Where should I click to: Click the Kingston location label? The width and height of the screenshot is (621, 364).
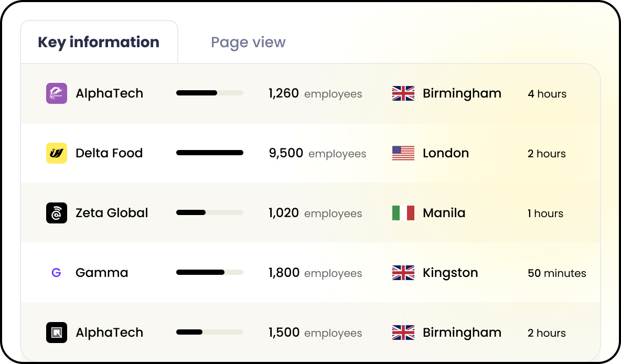pyautogui.click(x=451, y=273)
